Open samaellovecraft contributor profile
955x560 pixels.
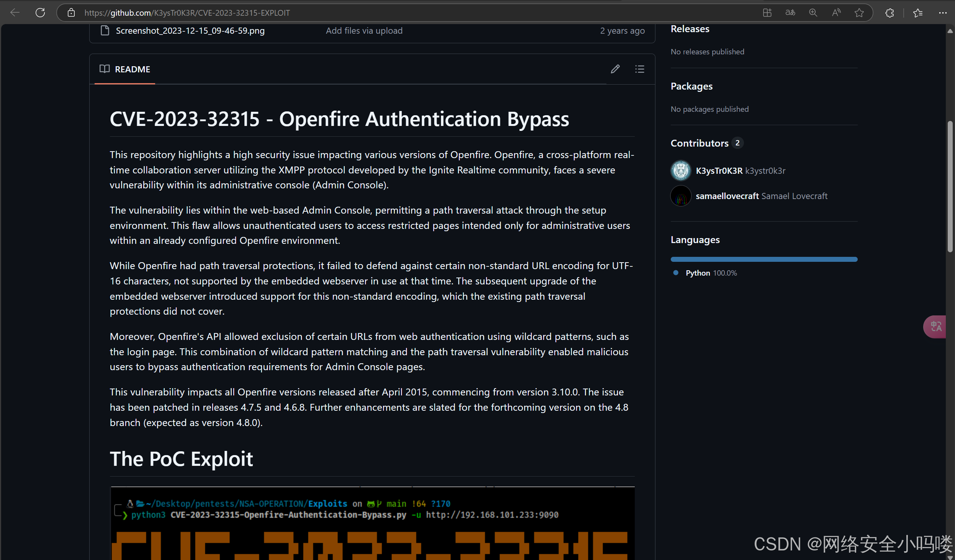(727, 196)
